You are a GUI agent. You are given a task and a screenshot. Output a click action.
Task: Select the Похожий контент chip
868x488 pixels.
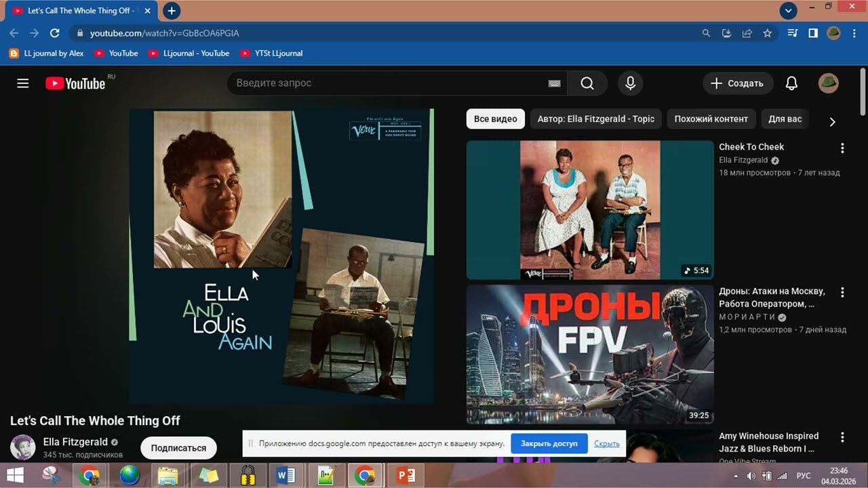point(711,119)
